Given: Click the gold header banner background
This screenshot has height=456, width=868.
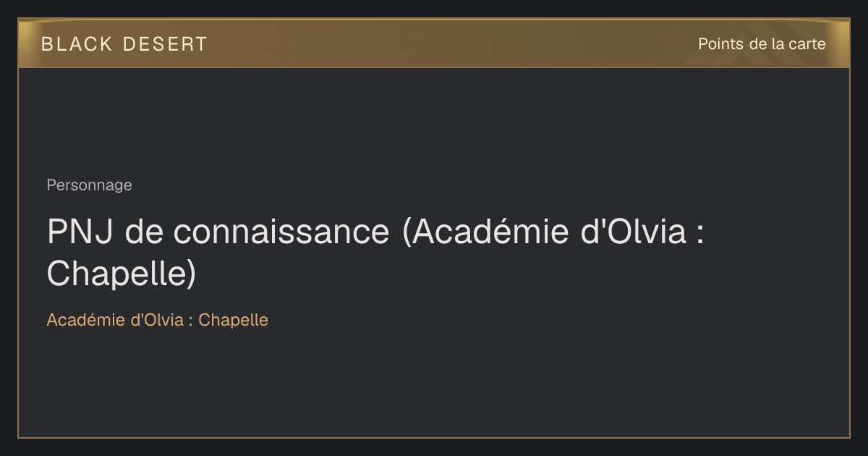Looking at the screenshot, I should [434, 43].
